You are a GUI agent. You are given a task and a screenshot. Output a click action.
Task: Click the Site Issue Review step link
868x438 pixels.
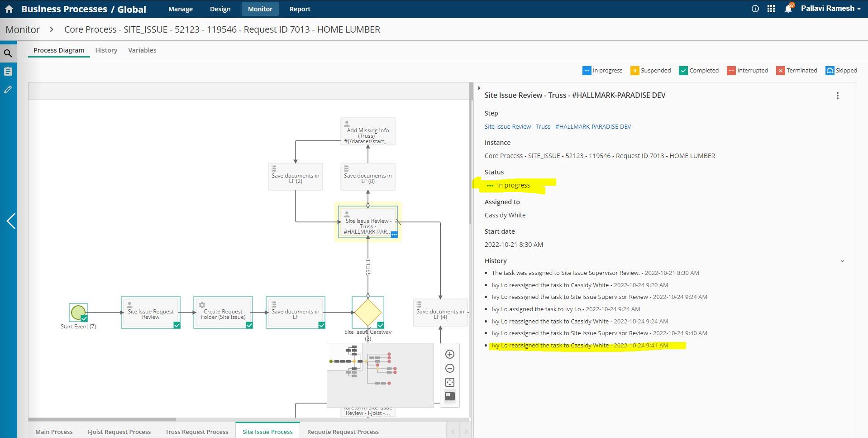coord(558,127)
